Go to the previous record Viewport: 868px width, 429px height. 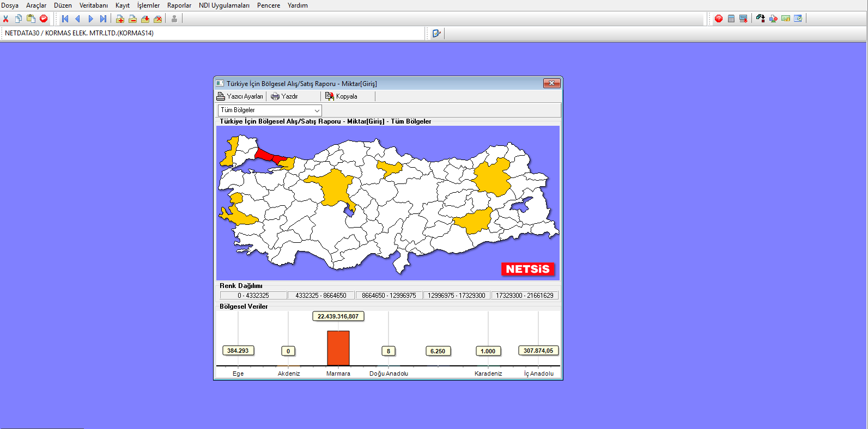pos(77,19)
